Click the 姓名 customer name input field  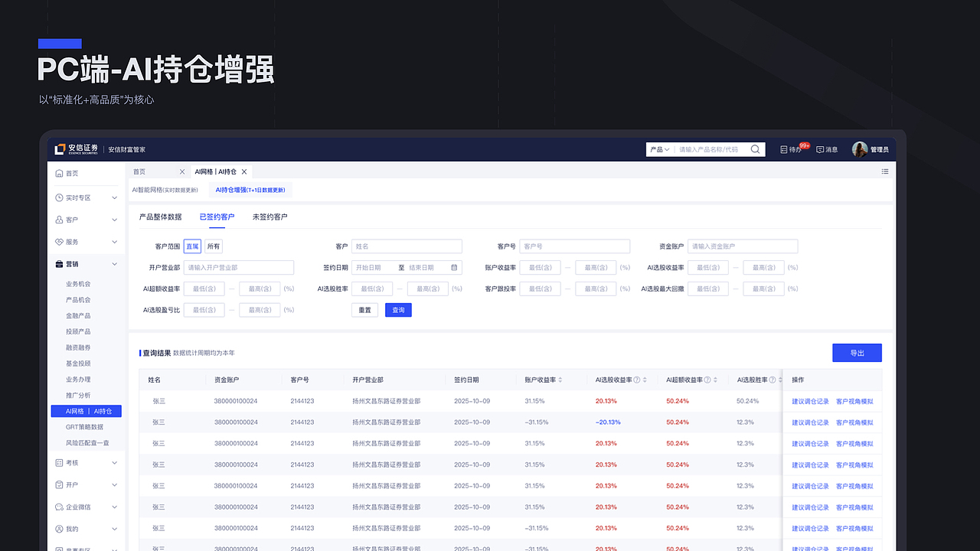pyautogui.click(x=407, y=246)
